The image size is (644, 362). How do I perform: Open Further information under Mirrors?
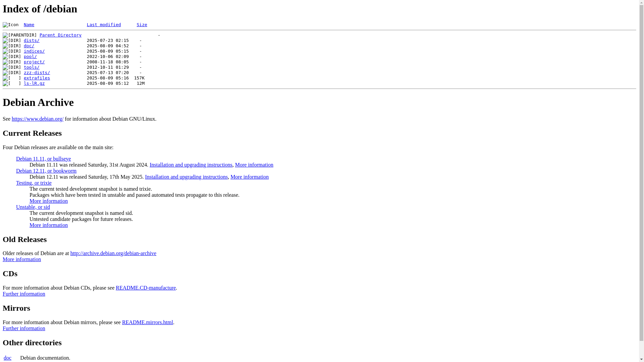coord(24,328)
